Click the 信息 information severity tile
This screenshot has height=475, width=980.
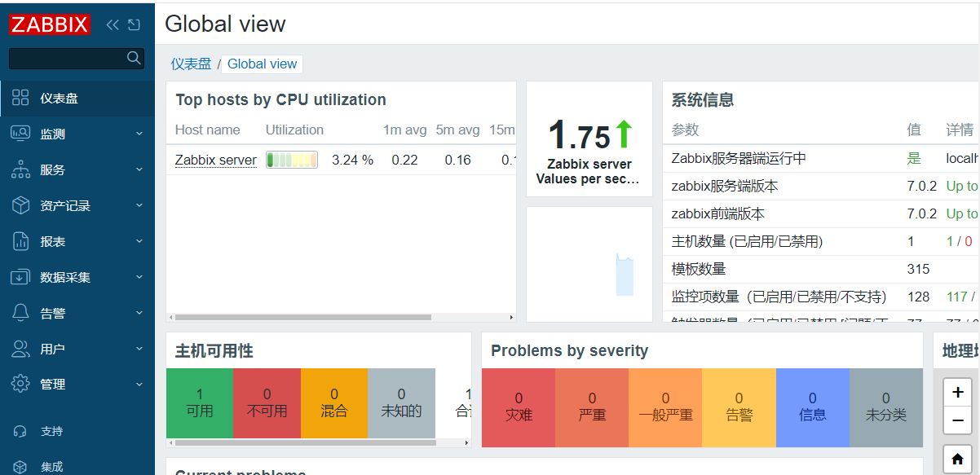(x=813, y=407)
